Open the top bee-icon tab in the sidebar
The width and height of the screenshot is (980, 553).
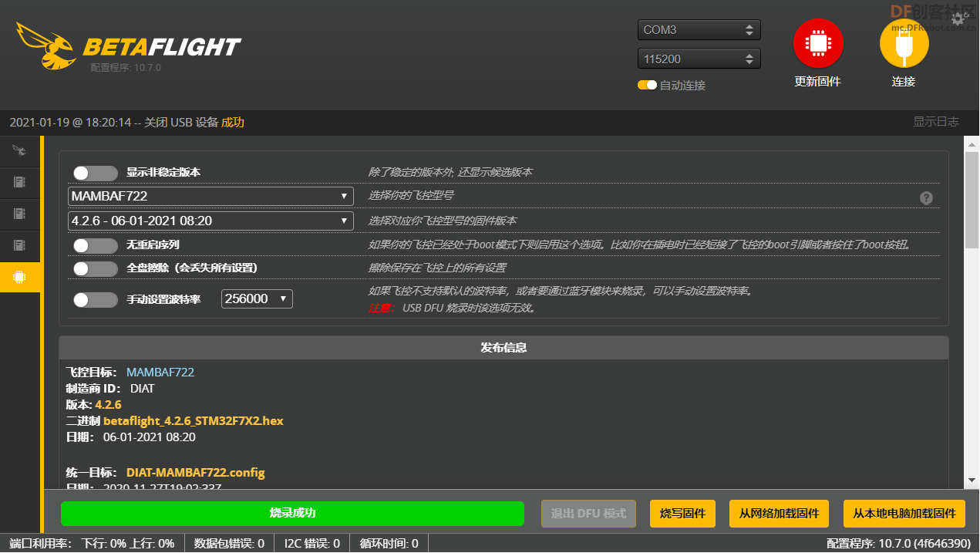(20, 150)
